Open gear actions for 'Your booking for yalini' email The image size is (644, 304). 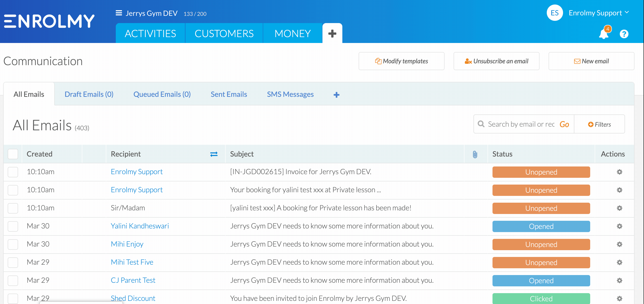click(x=620, y=190)
